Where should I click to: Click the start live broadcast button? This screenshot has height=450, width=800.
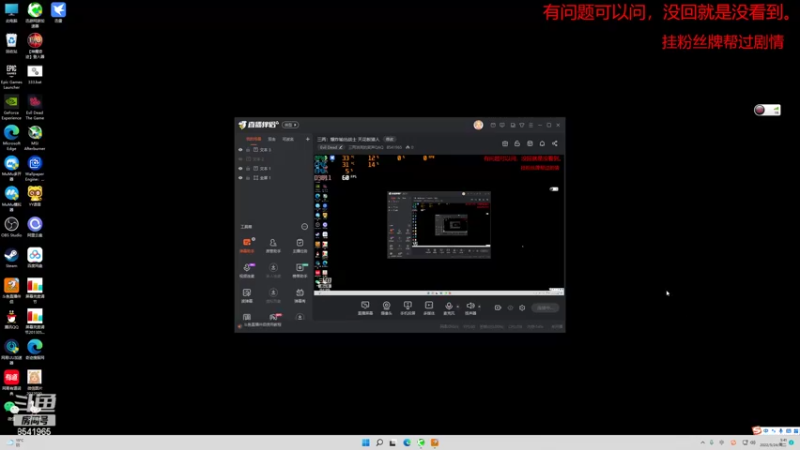[545, 308]
